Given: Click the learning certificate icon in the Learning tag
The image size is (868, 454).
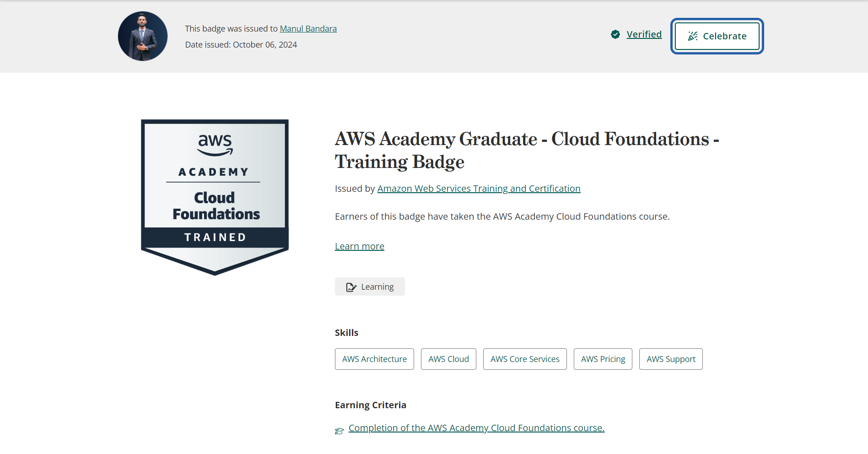Looking at the screenshot, I should coord(351,287).
